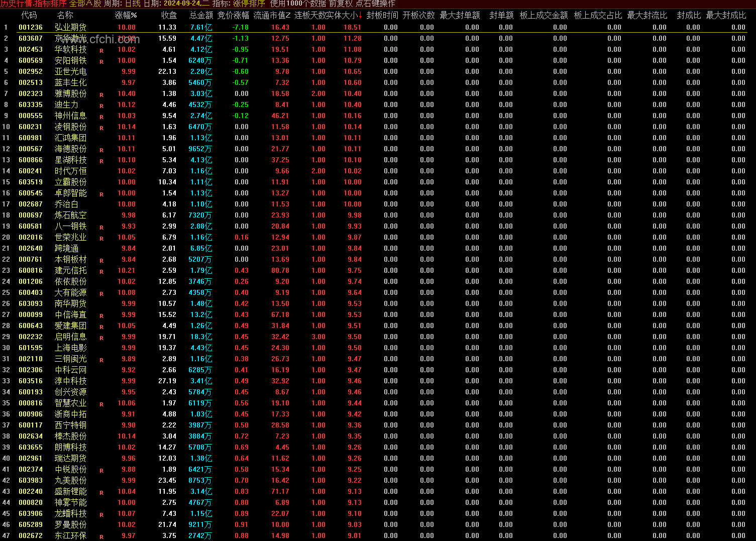Click the 涨停排序 indicator label
This screenshot has height=541, width=756.
[249, 4]
